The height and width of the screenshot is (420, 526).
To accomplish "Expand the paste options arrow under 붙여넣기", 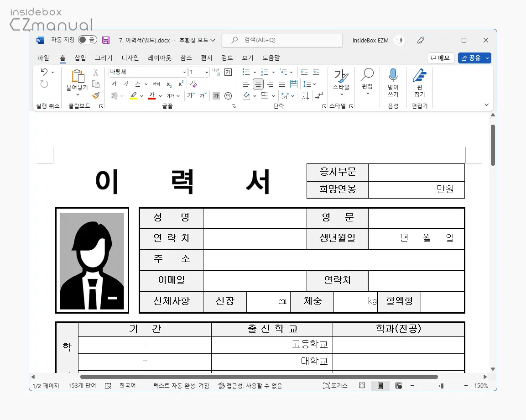I will [78, 94].
